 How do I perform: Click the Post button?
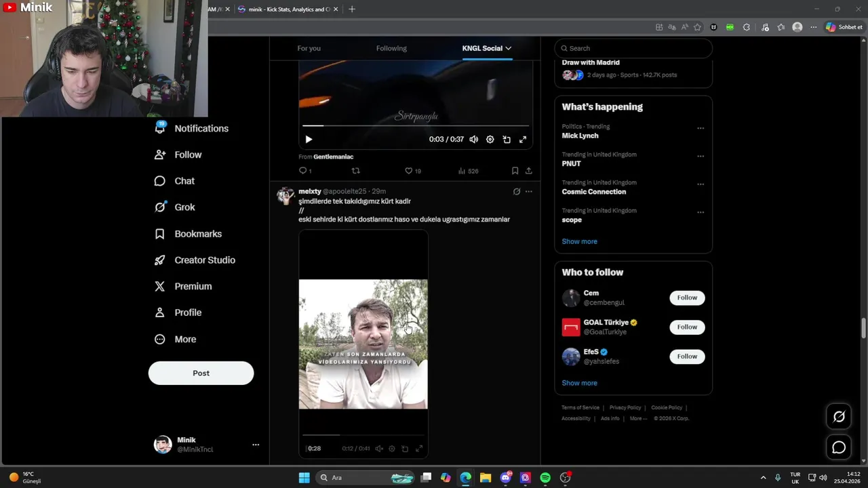201,373
